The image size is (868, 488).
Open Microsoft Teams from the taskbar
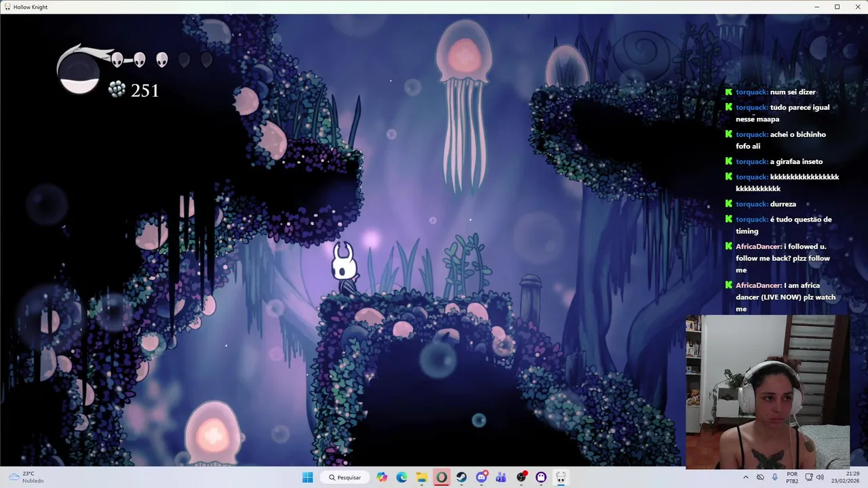(x=501, y=477)
